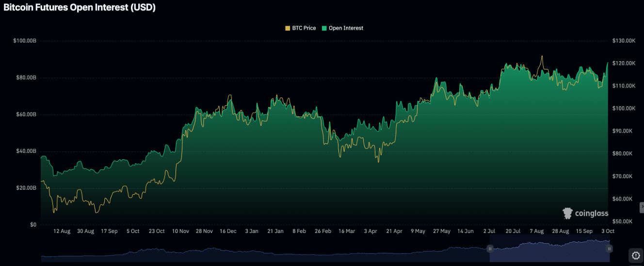Click the $130.00K label on right axis
The height and width of the screenshot is (266, 644).
tap(624, 41)
